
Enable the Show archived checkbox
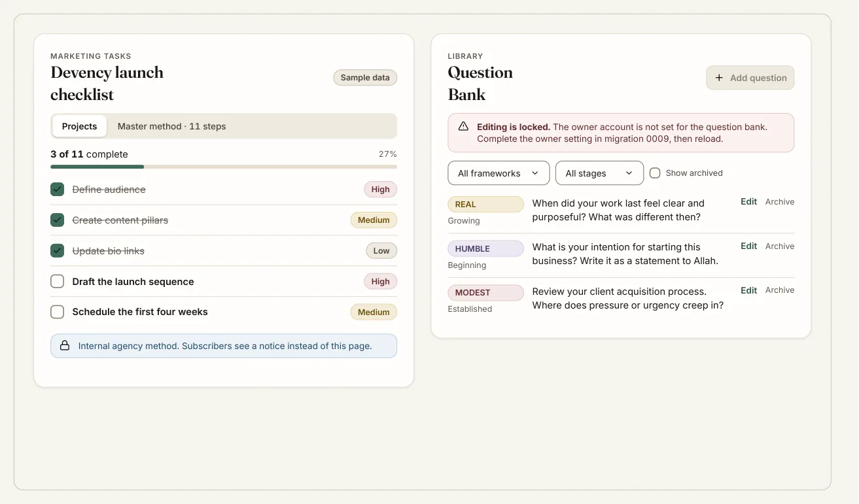655,173
